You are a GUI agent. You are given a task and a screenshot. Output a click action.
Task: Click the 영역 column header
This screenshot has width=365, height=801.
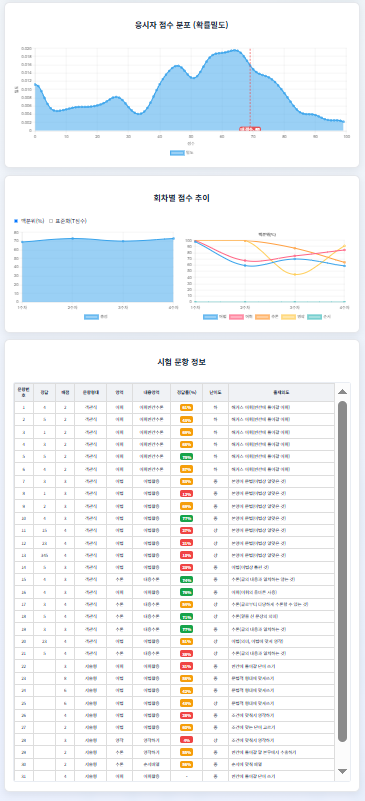[119, 392]
